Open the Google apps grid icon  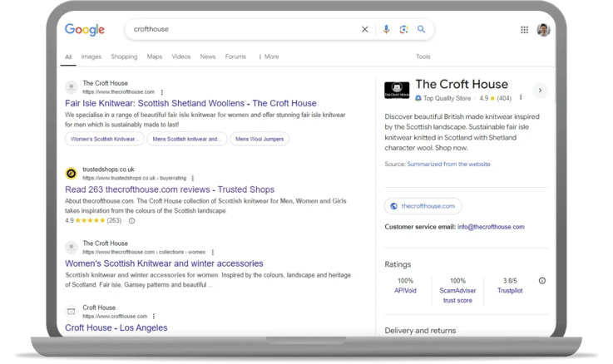click(x=524, y=30)
